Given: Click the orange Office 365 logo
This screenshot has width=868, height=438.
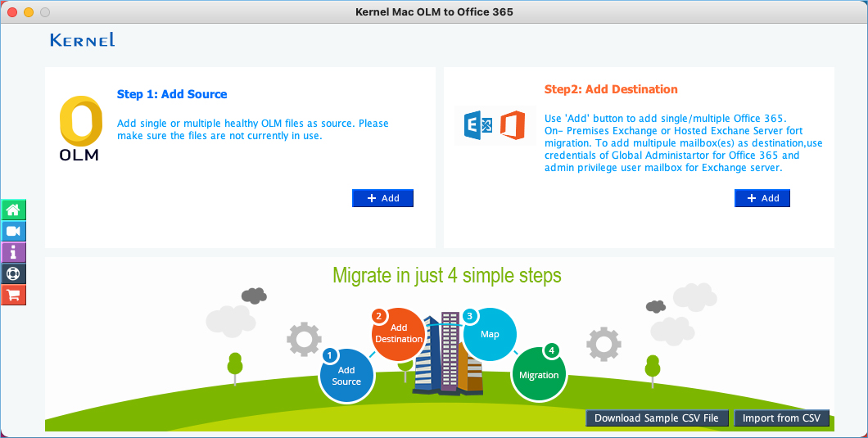Looking at the screenshot, I should pos(512,126).
